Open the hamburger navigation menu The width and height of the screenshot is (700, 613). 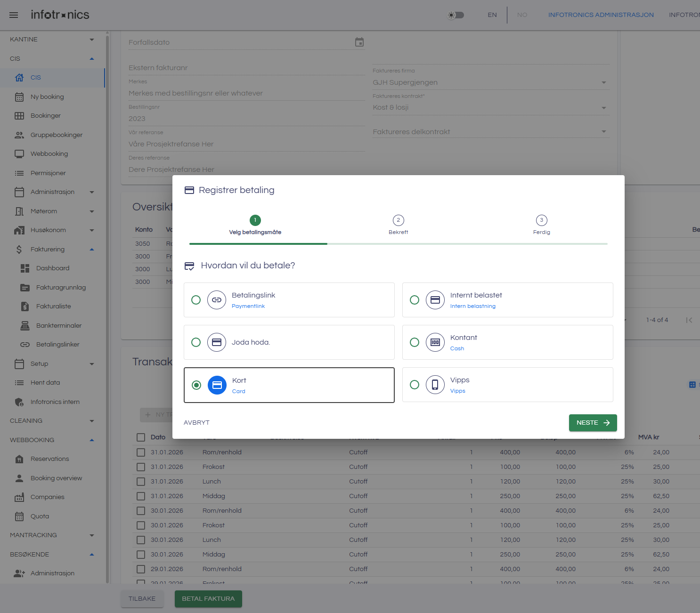click(14, 15)
